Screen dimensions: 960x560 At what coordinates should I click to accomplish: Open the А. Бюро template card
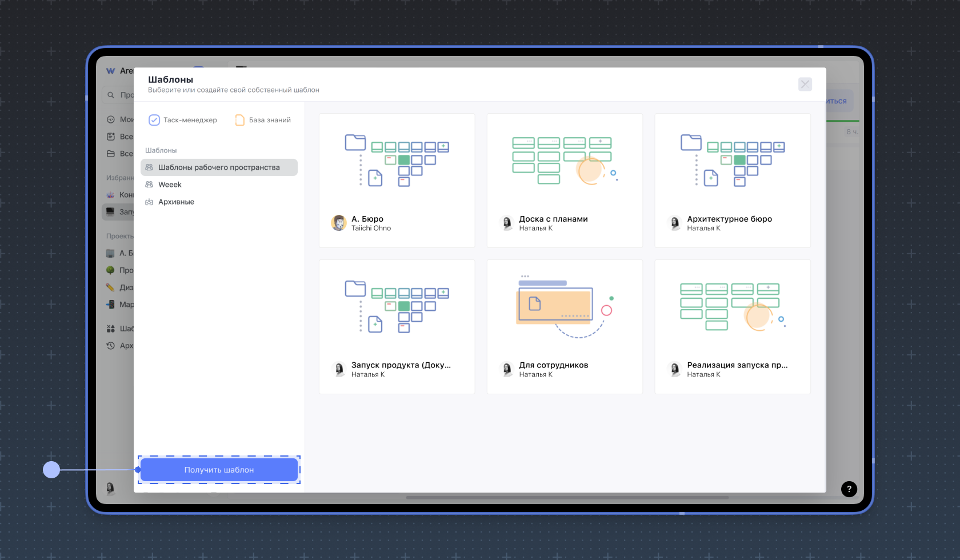point(397,181)
